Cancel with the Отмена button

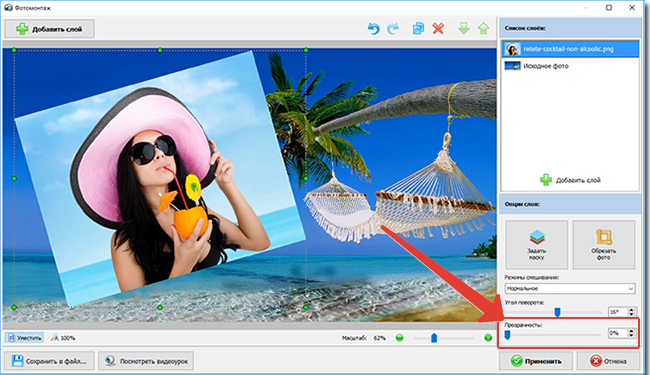[x=608, y=361]
